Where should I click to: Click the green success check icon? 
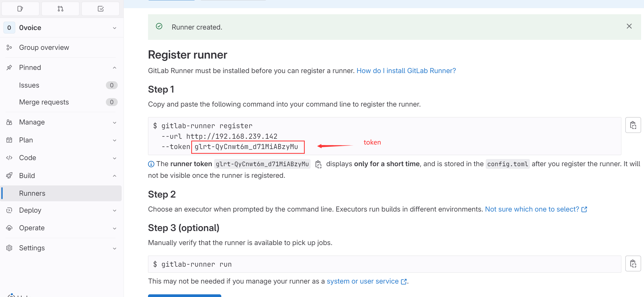tap(159, 26)
